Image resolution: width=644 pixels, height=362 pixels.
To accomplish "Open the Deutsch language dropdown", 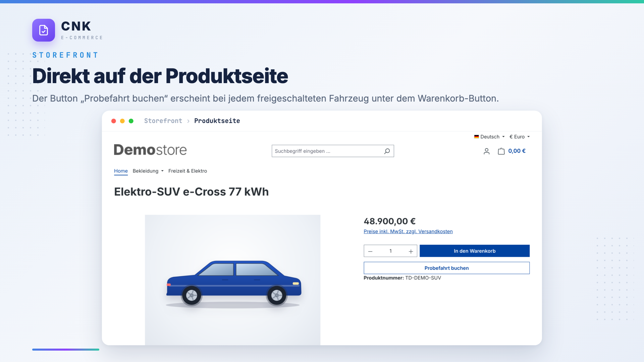I will pos(489,137).
